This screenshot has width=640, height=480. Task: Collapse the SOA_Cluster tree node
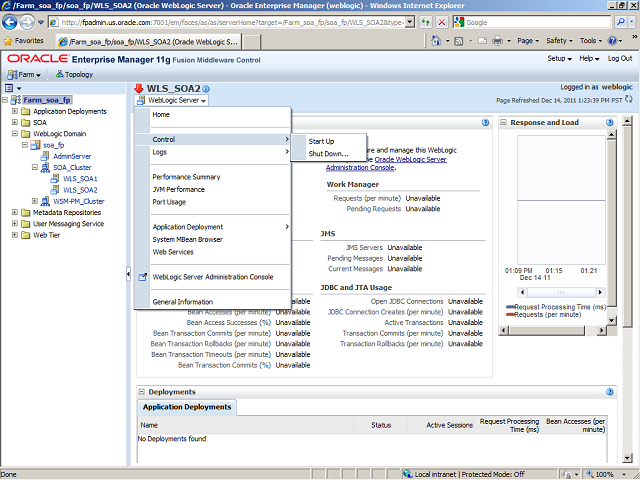pyautogui.click(x=32, y=167)
